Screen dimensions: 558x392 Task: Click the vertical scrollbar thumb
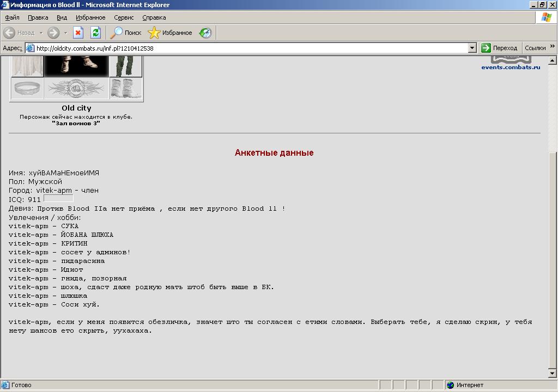pyautogui.click(x=553, y=260)
